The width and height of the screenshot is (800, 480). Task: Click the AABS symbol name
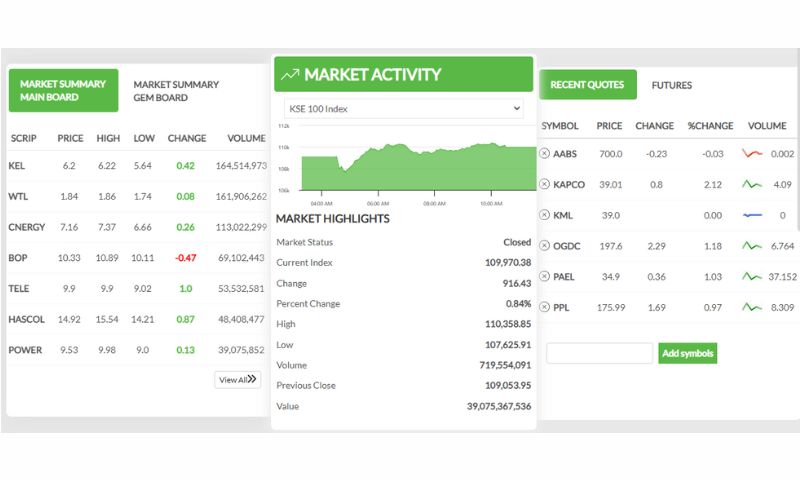click(x=565, y=154)
